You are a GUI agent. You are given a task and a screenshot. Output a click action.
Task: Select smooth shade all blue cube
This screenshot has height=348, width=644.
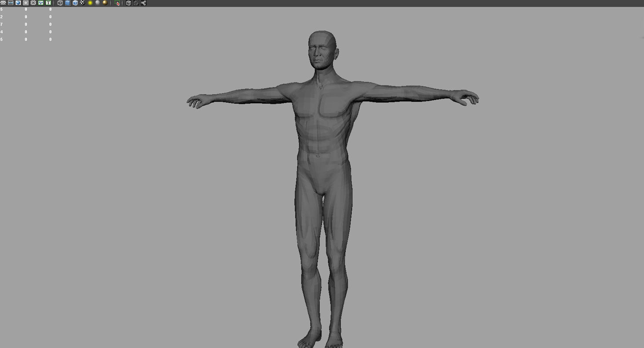[67, 3]
